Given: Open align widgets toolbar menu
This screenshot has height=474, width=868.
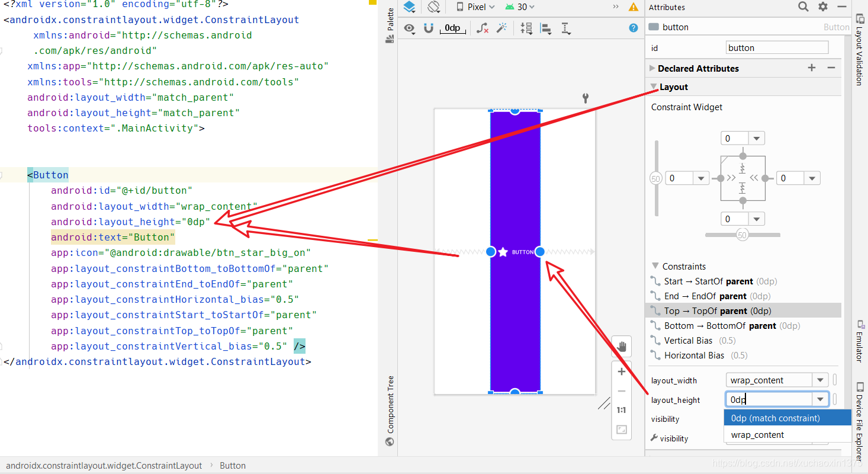Looking at the screenshot, I should [x=546, y=28].
